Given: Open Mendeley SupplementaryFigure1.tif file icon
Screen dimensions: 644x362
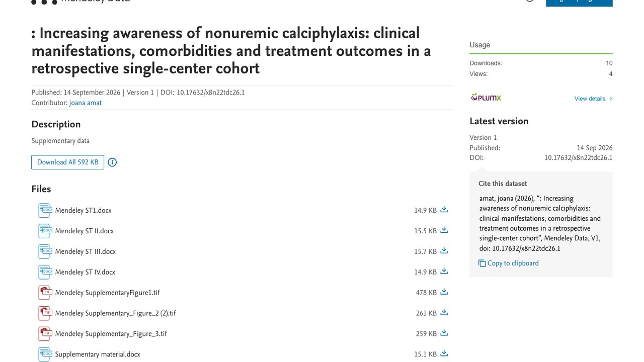Looking at the screenshot, I should [x=45, y=293].
